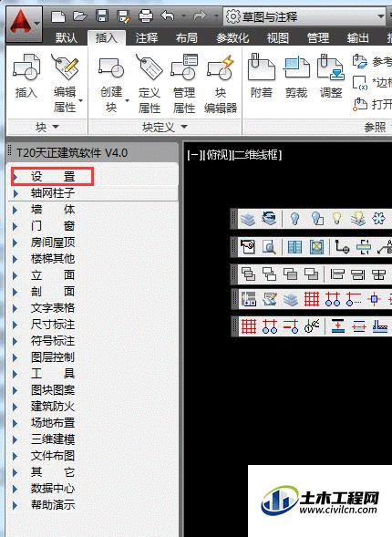Click the layers stack toolbar icon

point(248,219)
